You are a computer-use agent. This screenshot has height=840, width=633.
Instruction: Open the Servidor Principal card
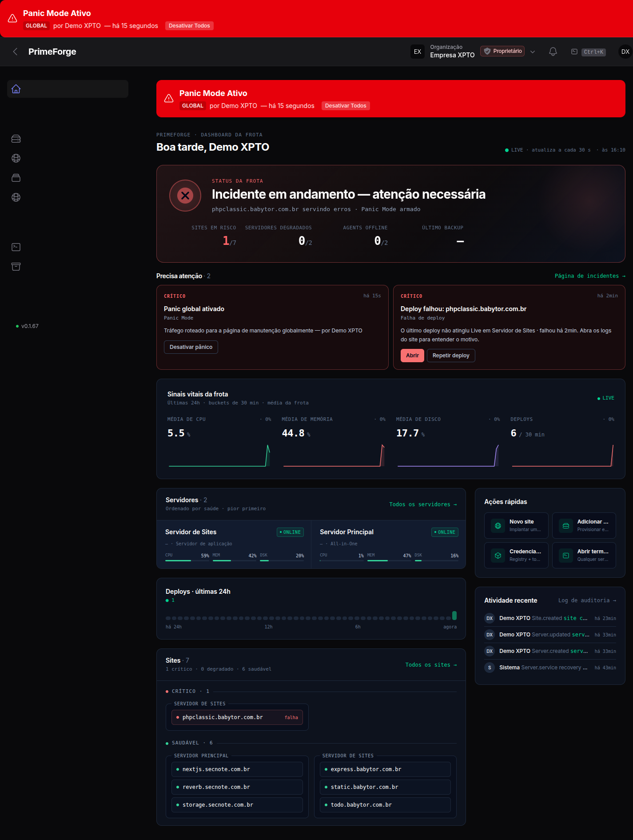point(389,544)
